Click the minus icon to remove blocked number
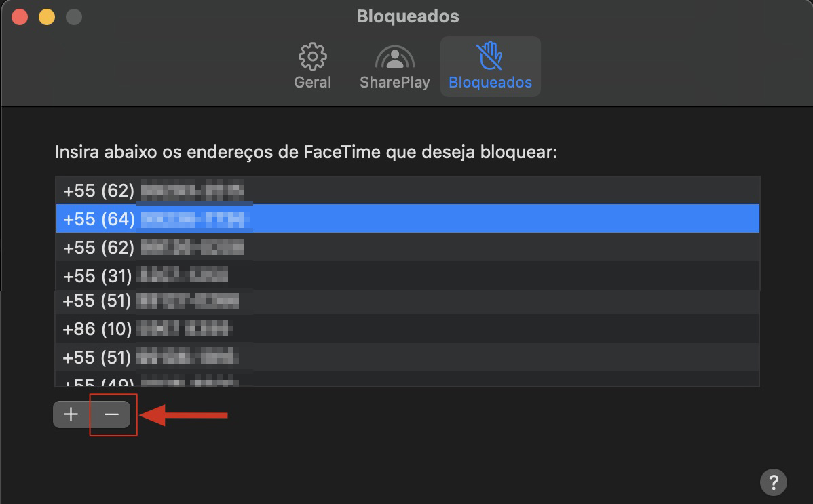The height and width of the screenshot is (504, 813). tap(109, 414)
